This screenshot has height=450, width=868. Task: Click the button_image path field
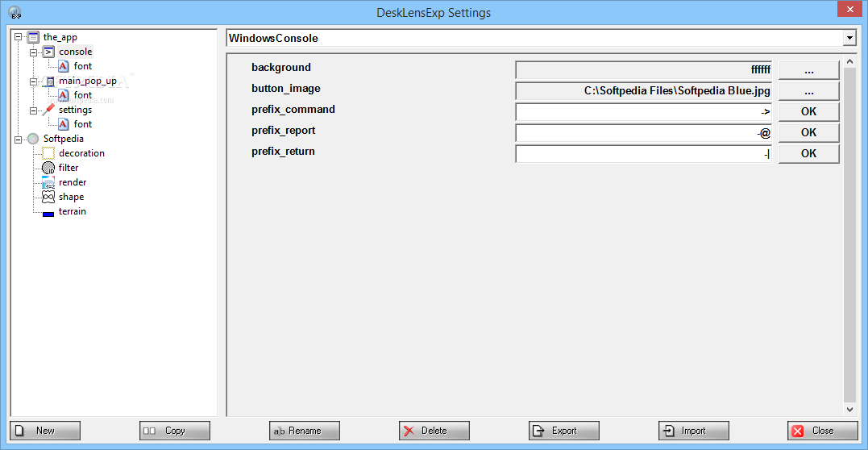(x=644, y=91)
